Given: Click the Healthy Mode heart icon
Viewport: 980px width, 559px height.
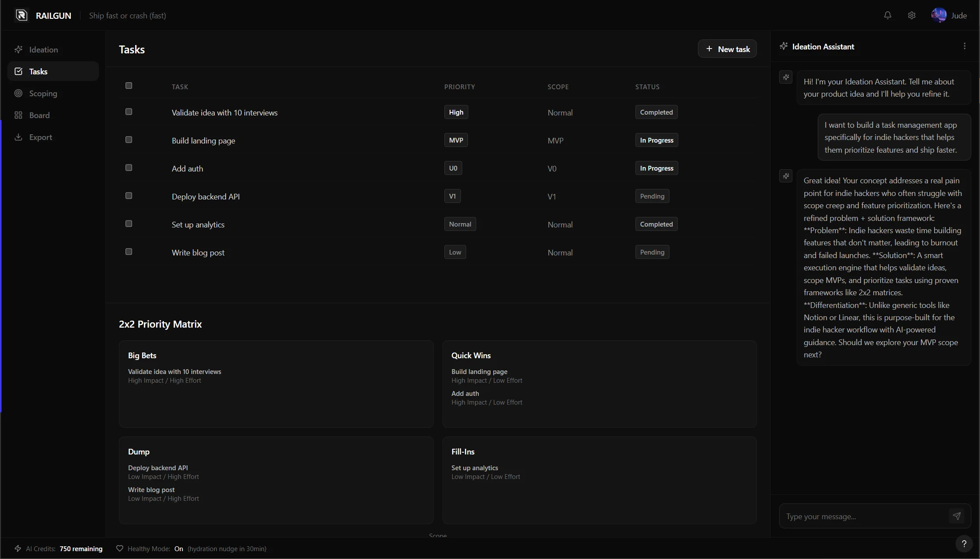Looking at the screenshot, I should coord(119,549).
